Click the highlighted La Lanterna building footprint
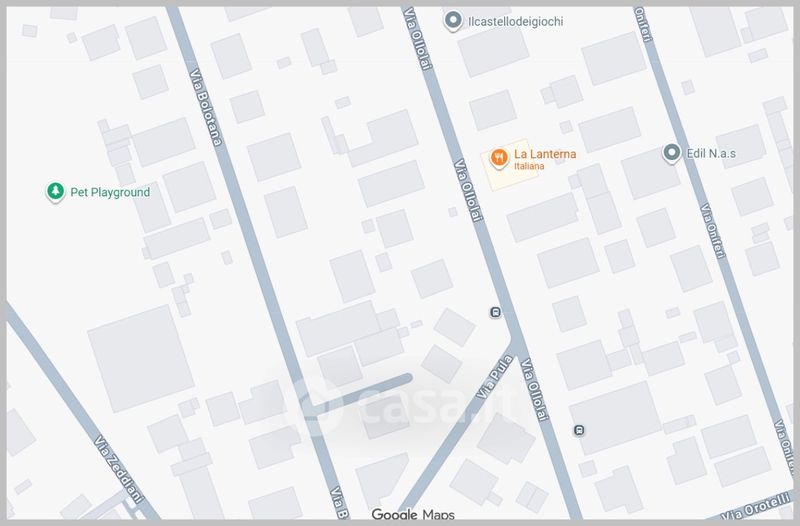 tap(510, 165)
